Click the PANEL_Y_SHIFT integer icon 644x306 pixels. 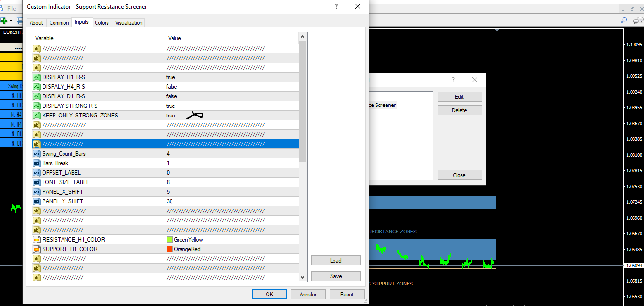pos(37,201)
